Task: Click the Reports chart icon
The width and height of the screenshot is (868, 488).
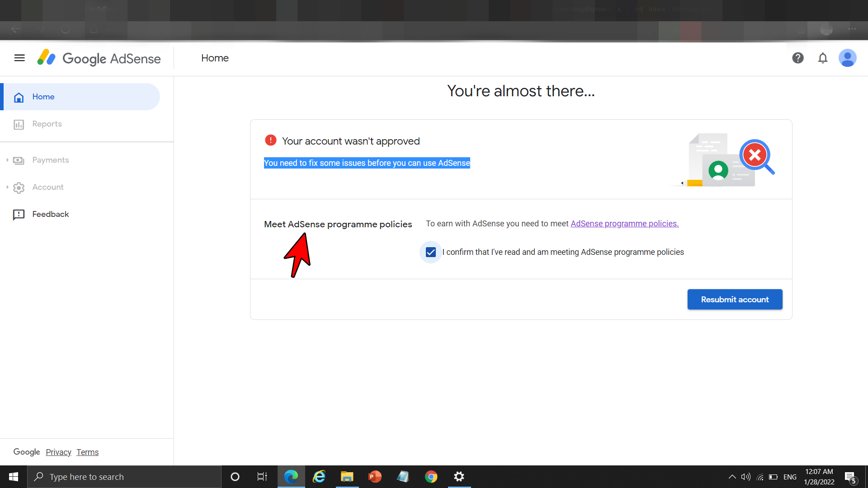Action: click(19, 124)
